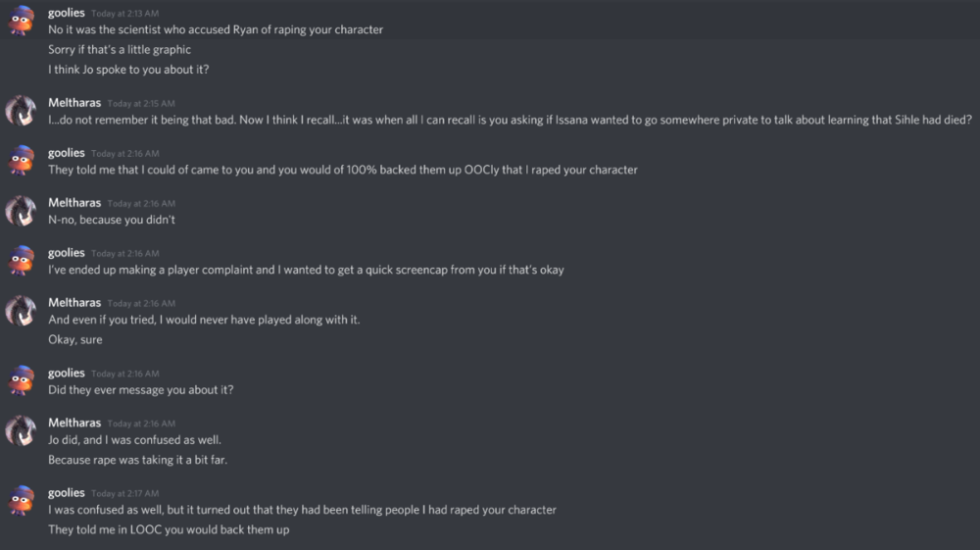The image size is (980, 550).
Task: Click goolies username on the 2:17 AM message
Action: click(x=67, y=492)
